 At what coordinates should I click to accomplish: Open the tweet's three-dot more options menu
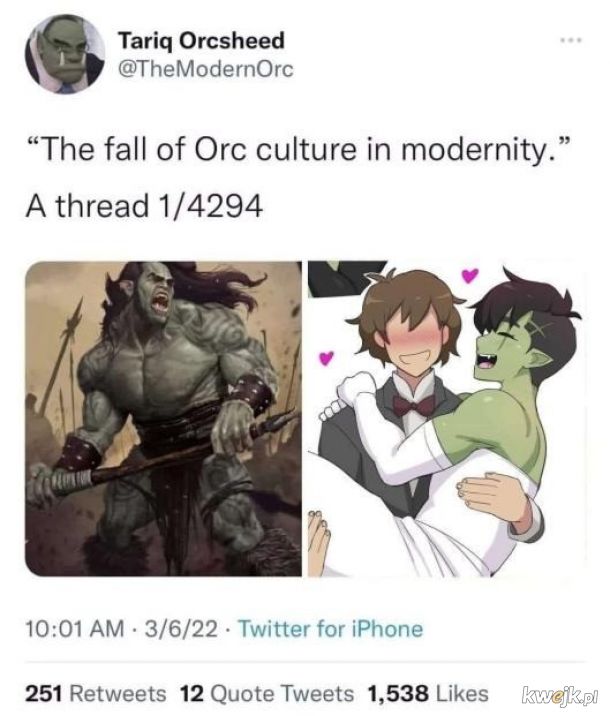571,40
